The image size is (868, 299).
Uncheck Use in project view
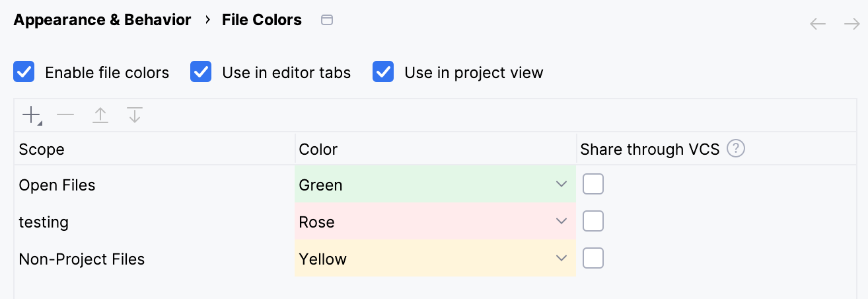[x=383, y=71]
